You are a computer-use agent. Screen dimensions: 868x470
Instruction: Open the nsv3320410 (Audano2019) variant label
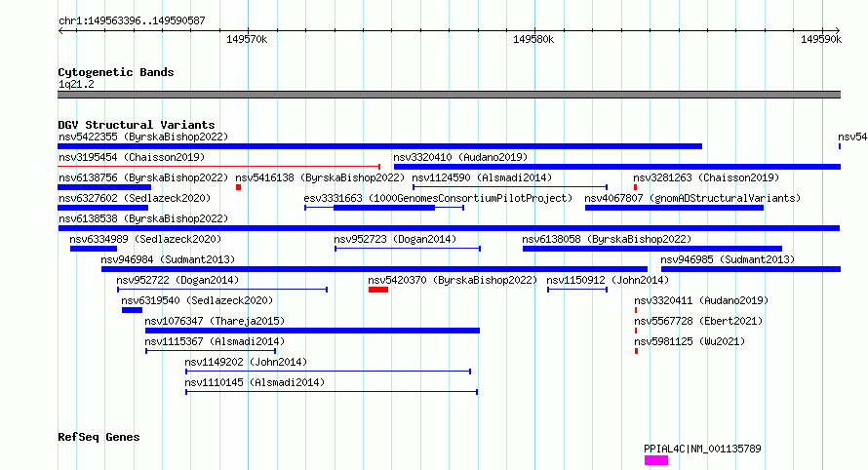point(460,157)
